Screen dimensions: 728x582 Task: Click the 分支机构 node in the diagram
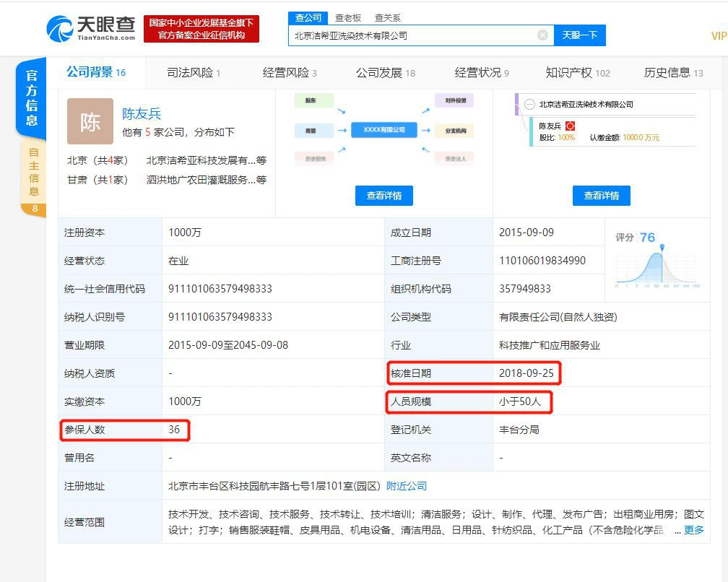[x=454, y=131]
